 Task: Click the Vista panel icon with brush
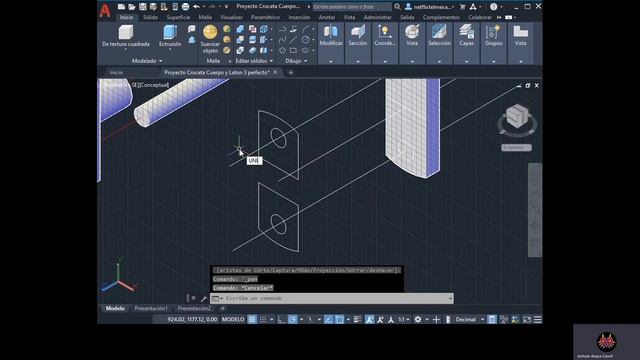(x=412, y=32)
